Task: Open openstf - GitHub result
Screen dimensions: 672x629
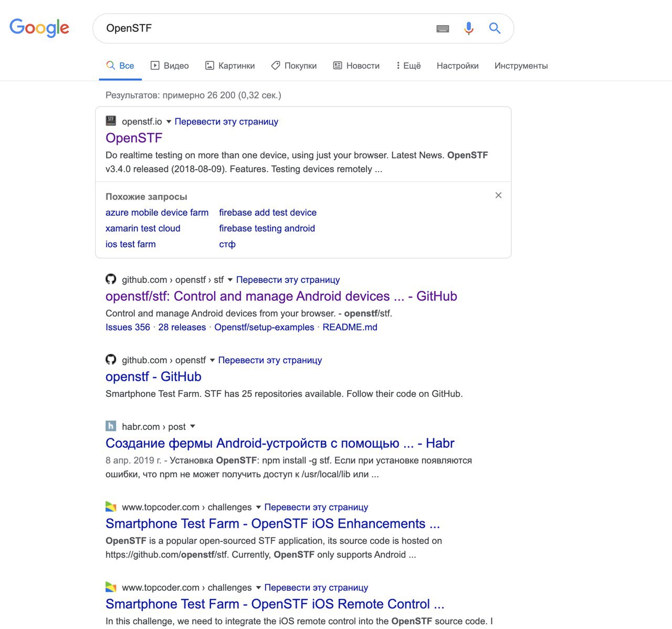Action: (153, 376)
